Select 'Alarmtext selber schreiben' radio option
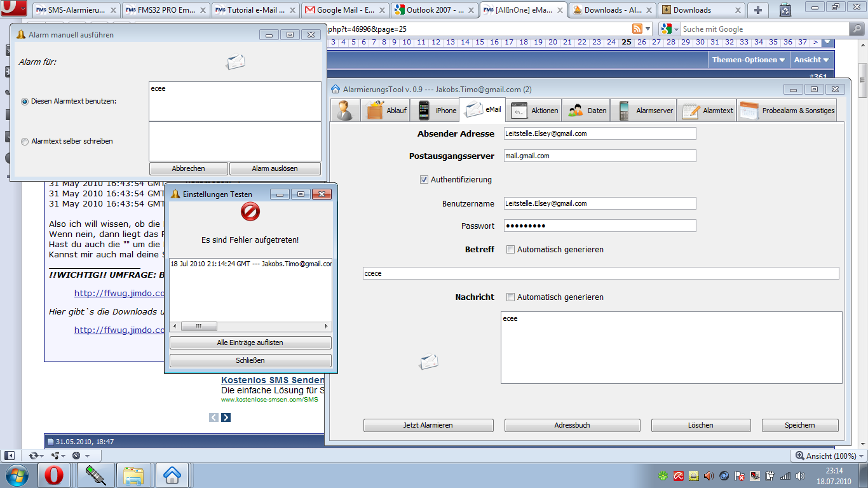The image size is (868, 488). point(25,141)
